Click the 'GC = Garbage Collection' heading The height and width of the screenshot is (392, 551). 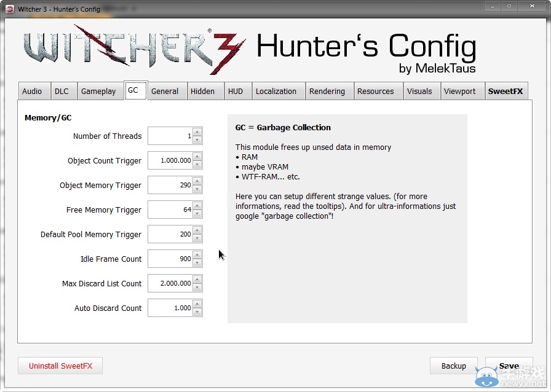pos(283,128)
